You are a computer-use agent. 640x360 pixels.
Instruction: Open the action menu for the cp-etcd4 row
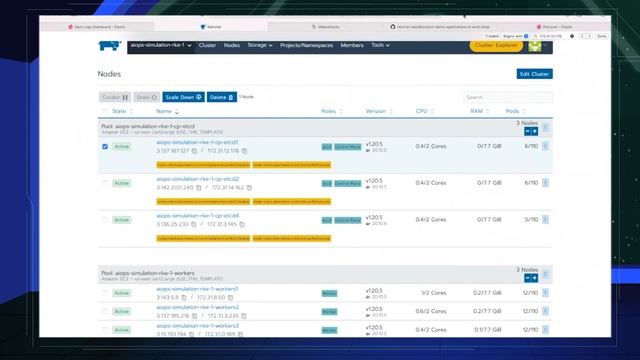[545, 220]
